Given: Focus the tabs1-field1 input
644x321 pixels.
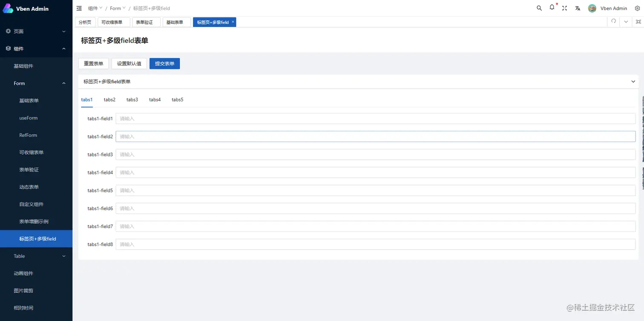Looking at the screenshot, I should pos(376,119).
